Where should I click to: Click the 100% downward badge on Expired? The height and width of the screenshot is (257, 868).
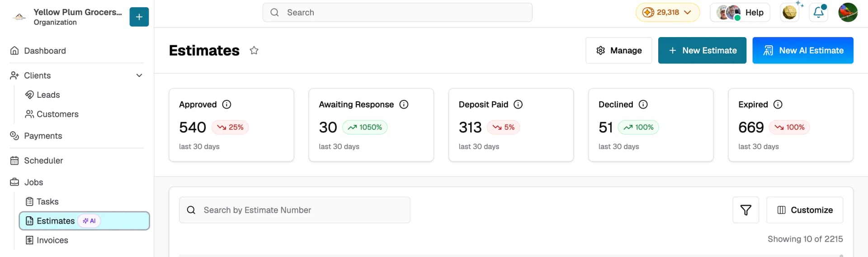[x=789, y=127]
